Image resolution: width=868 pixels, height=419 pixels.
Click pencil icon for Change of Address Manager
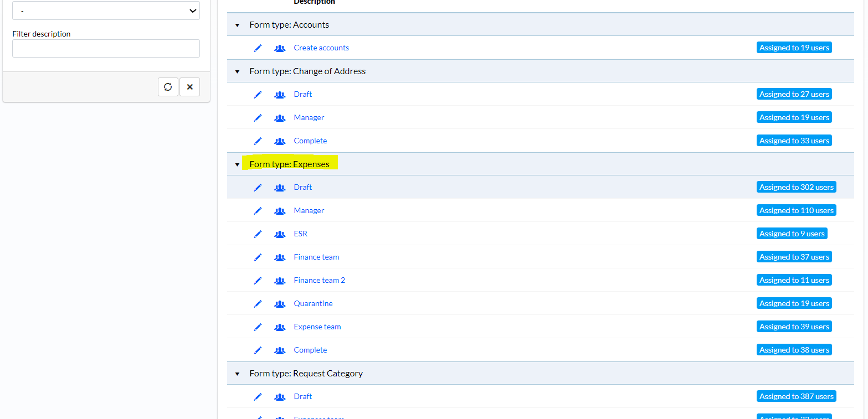(258, 118)
